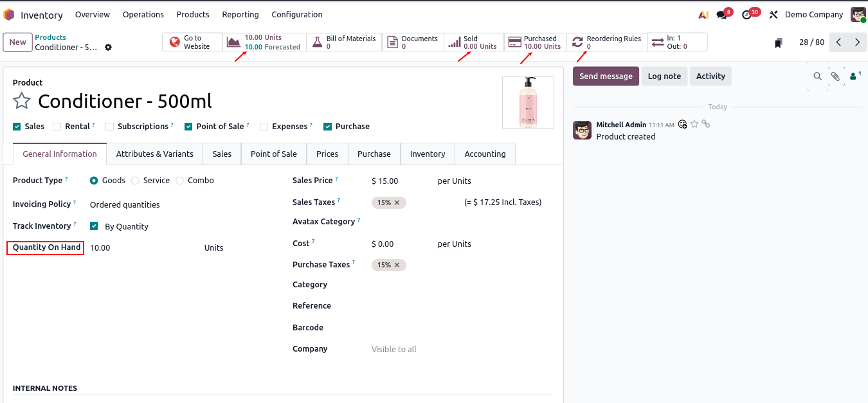Image resolution: width=868 pixels, height=403 pixels.
Task: Click the bookmark icon near pager
Action: click(779, 43)
